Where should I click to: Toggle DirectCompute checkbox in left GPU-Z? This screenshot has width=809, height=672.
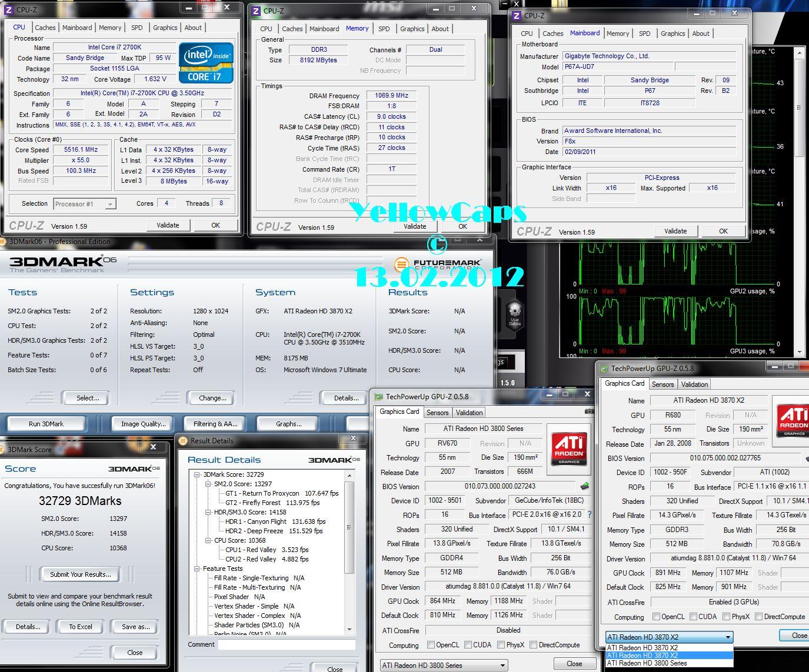[534, 644]
